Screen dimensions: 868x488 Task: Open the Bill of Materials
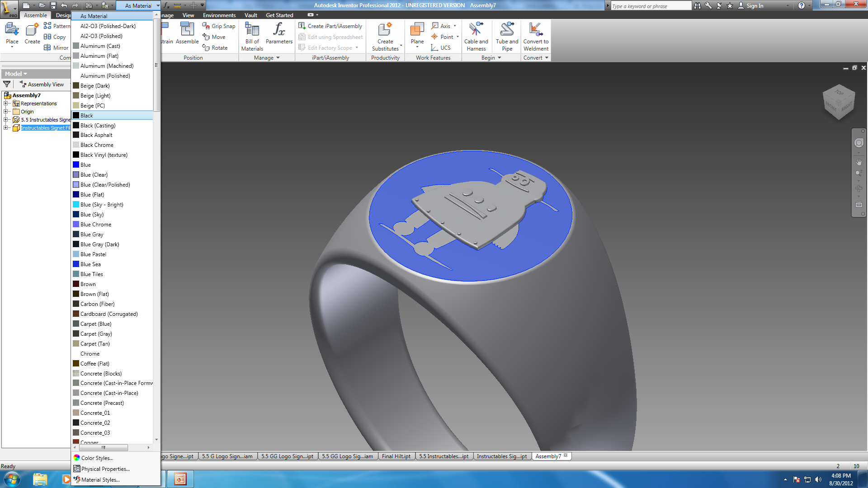[x=252, y=36]
